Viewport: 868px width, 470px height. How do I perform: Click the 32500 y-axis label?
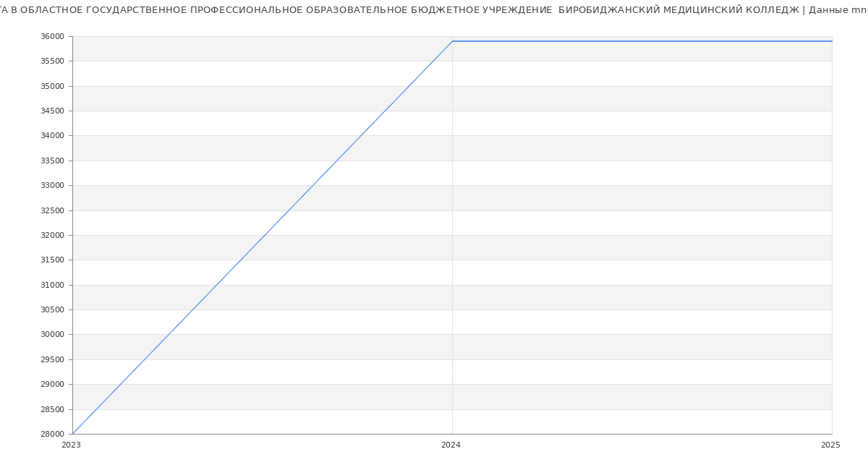tap(53, 210)
